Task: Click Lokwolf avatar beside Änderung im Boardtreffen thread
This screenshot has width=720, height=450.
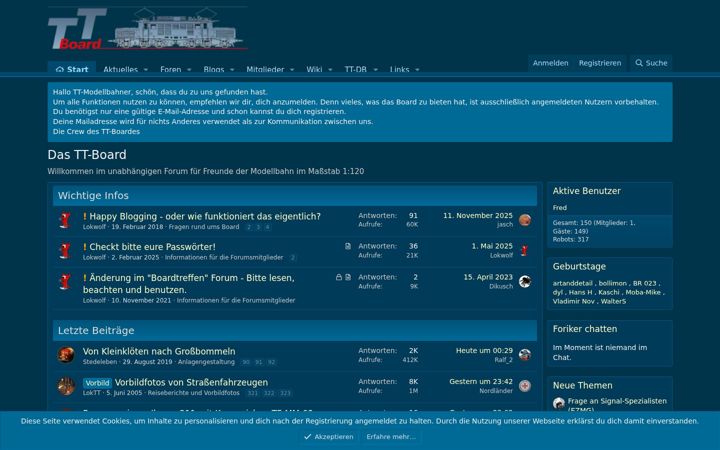Action: (x=66, y=281)
